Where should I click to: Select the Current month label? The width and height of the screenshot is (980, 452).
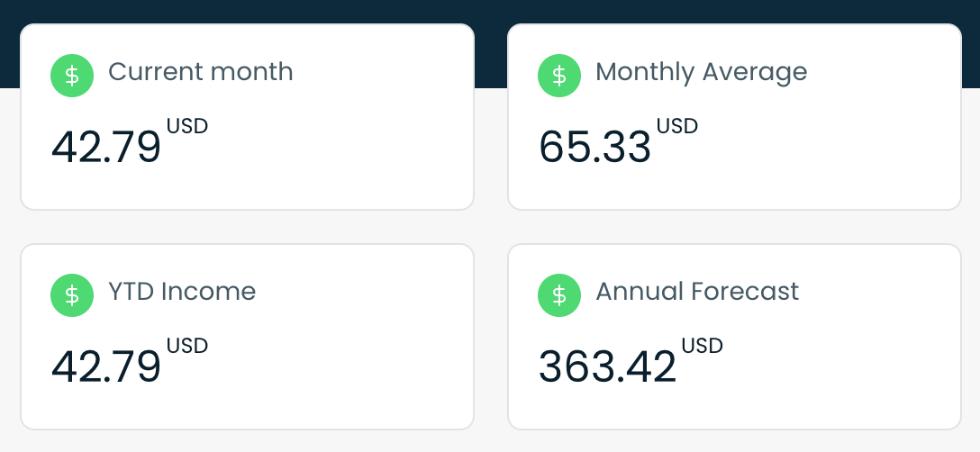coord(201,72)
